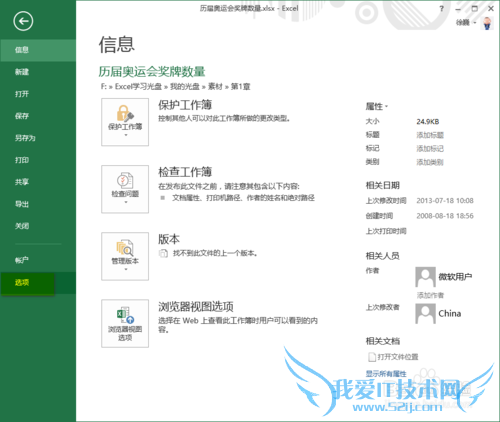Click 打开文件位置 open file location link
500x422 pixels.
(393, 357)
